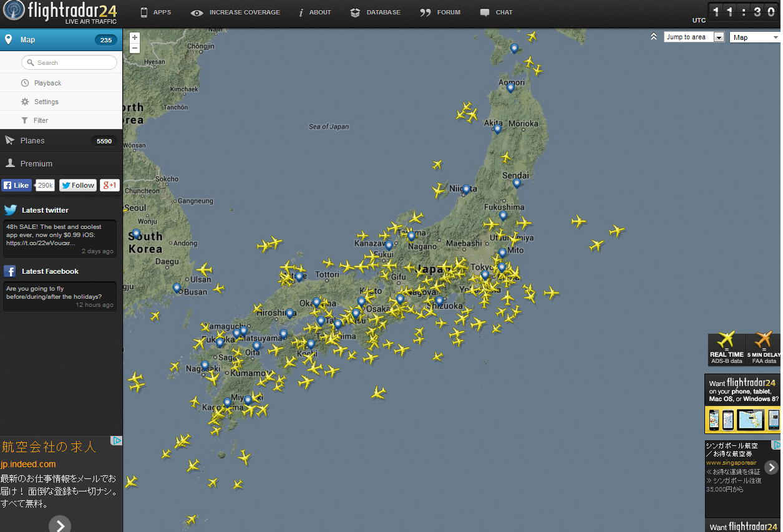The image size is (783, 532).
Task: Open the Map type dropdown
Action: (755, 37)
